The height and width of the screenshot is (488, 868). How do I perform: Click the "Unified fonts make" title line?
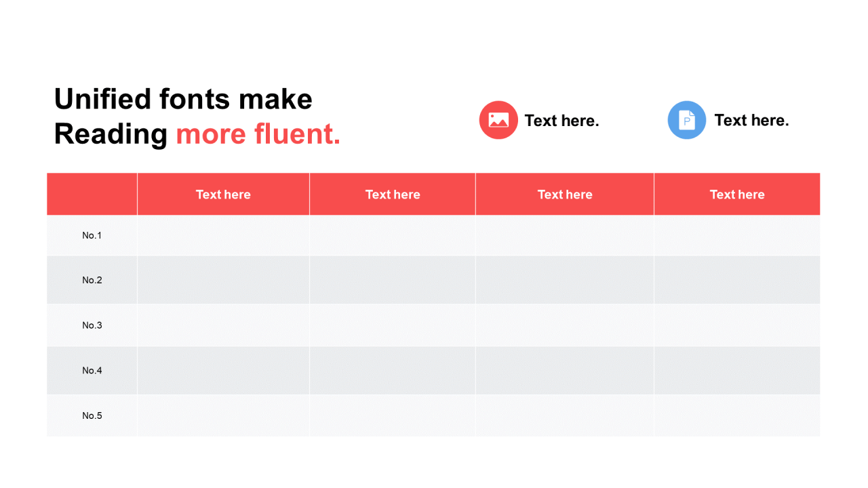(x=183, y=99)
